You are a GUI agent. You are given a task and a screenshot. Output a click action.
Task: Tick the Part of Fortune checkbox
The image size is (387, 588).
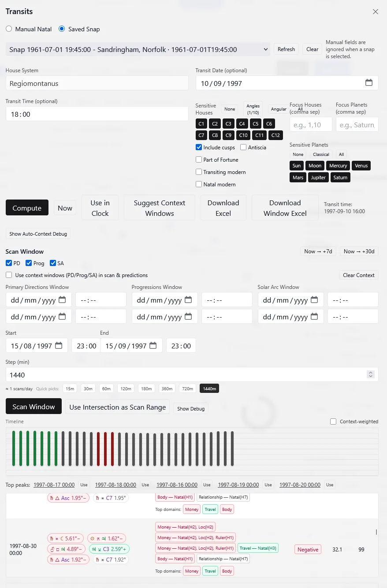pyautogui.click(x=199, y=160)
